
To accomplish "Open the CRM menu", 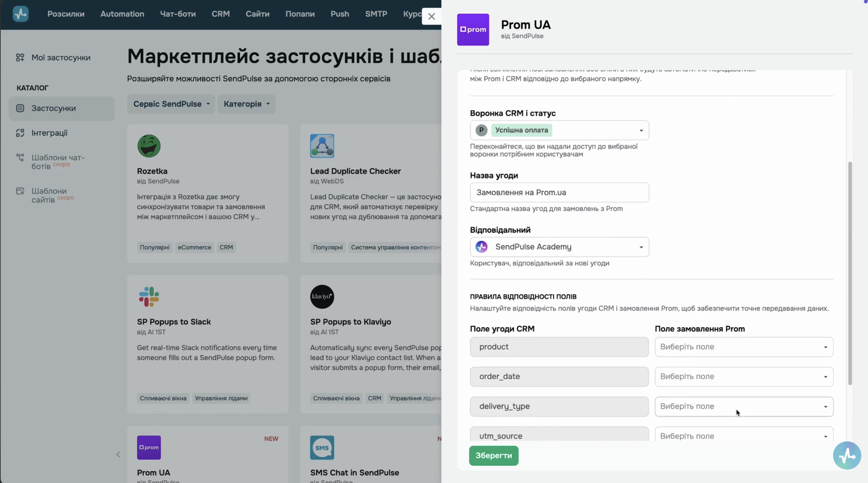I will pyautogui.click(x=220, y=14).
